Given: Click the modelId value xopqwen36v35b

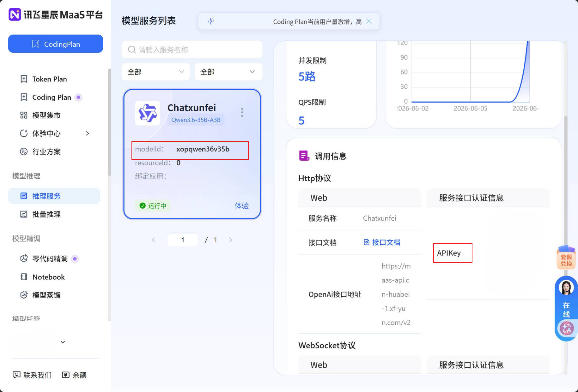Looking at the screenshot, I should click(203, 149).
